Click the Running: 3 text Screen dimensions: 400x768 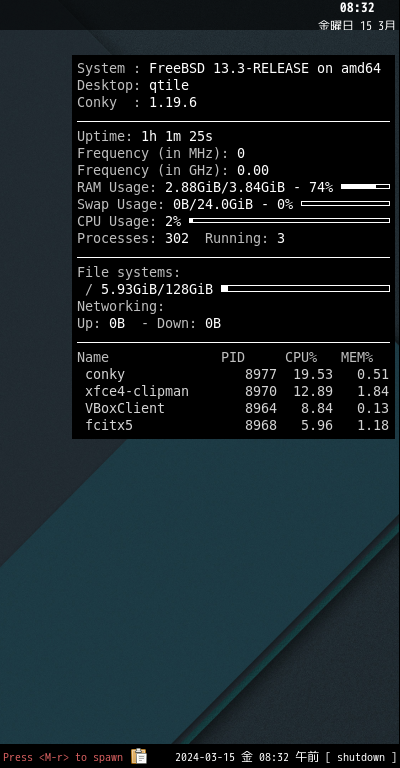tap(245, 239)
